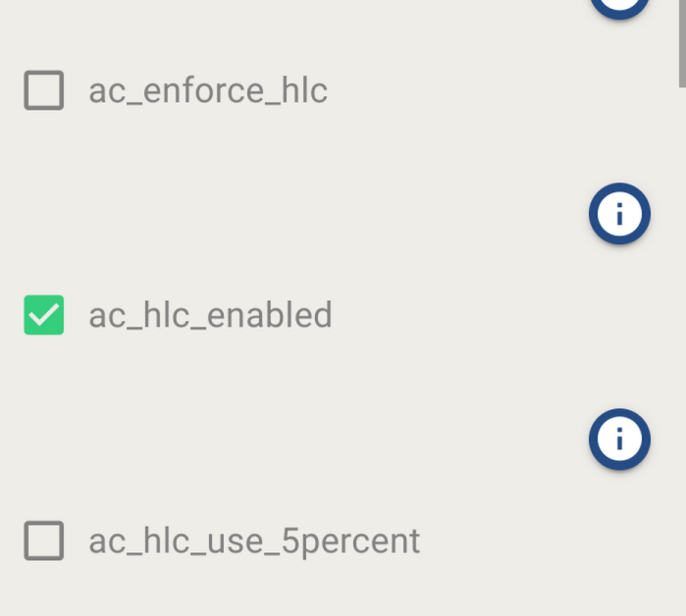Disable ac_hlc_enabled via its green checkmark

point(44,315)
